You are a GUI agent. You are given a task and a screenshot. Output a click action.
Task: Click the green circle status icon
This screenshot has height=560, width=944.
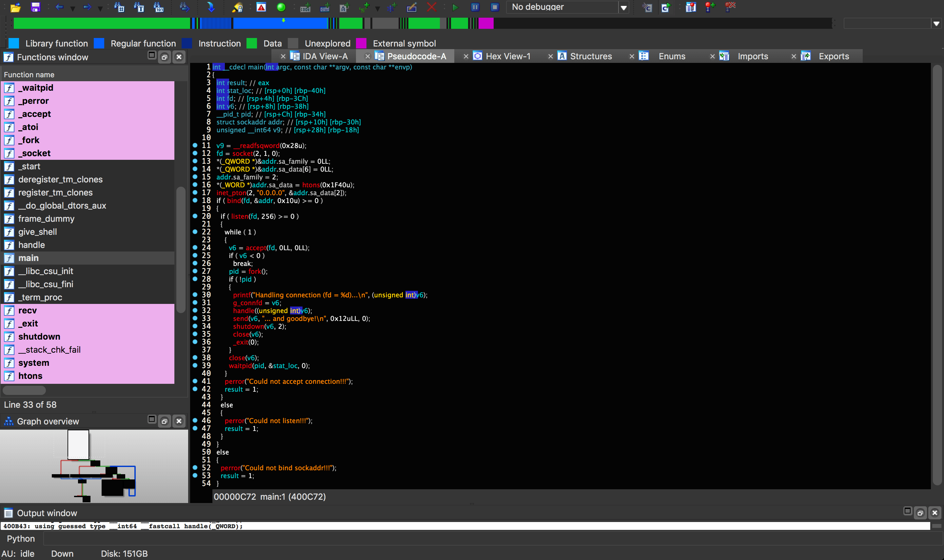pos(281,7)
